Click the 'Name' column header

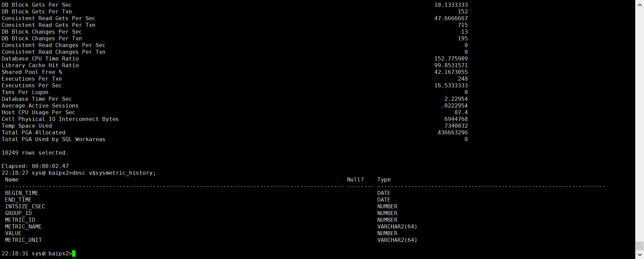pyautogui.click(x=12, y=180)
